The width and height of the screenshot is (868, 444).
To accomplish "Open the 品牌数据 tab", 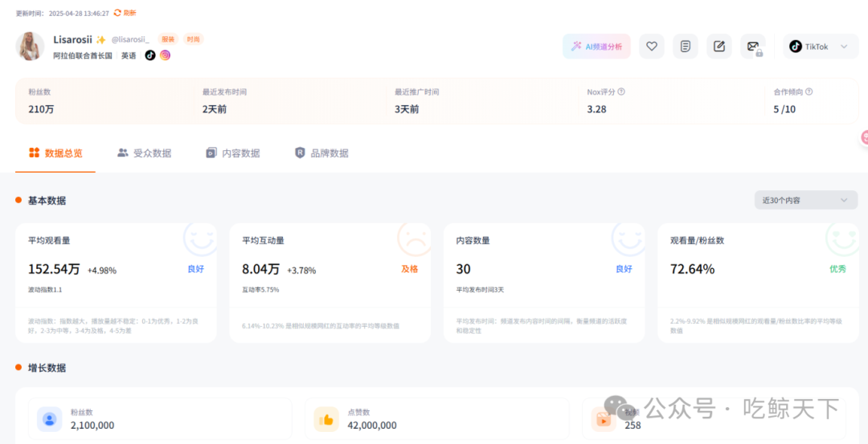I will click(321, 153).
